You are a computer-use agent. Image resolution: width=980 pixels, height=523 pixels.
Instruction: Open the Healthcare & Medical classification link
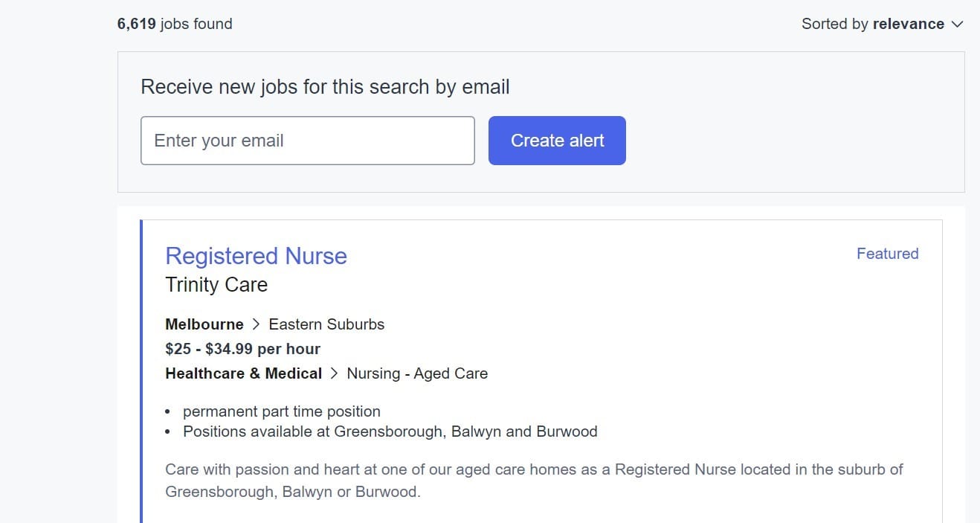pyautogui.click(x=243, y=373)
